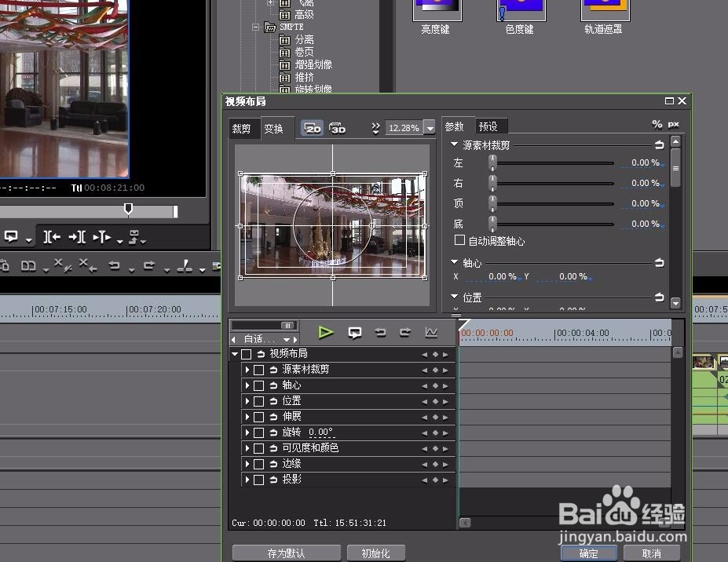Open the 12.28% zoom dropdown
728x562 pixels.
(430, 128)
